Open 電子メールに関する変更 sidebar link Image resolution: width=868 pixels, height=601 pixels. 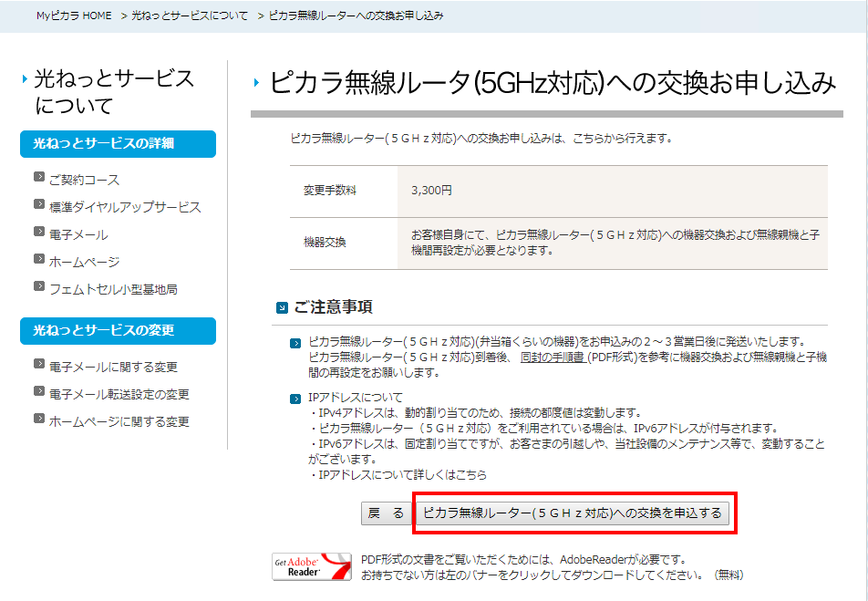(113, 367)
